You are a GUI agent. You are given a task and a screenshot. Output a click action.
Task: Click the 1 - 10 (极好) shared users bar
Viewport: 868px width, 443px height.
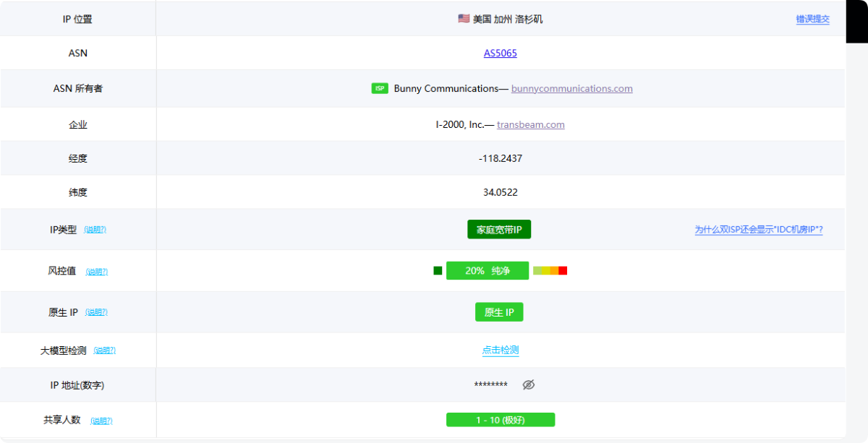click(500, 420)
